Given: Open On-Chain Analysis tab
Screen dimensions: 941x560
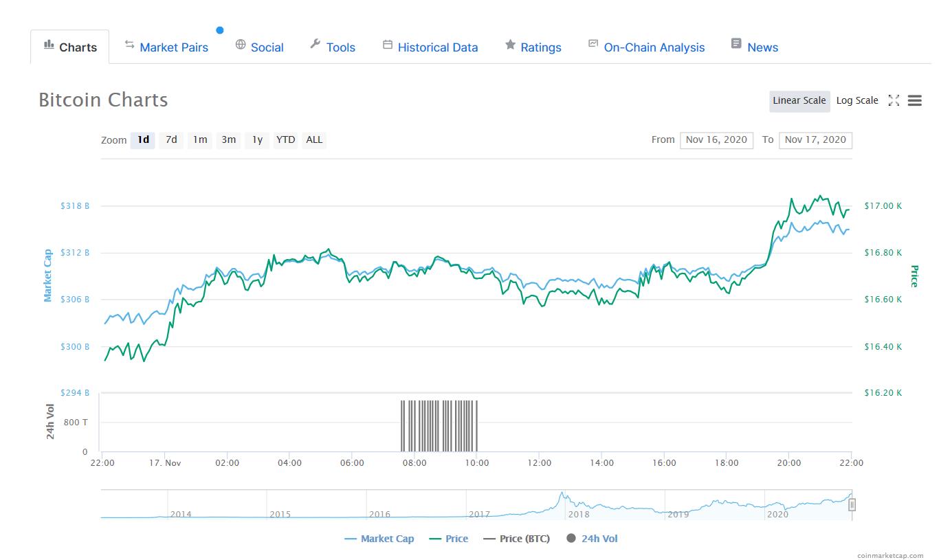Looking at the screenshot, I should [x=646, y=47].
